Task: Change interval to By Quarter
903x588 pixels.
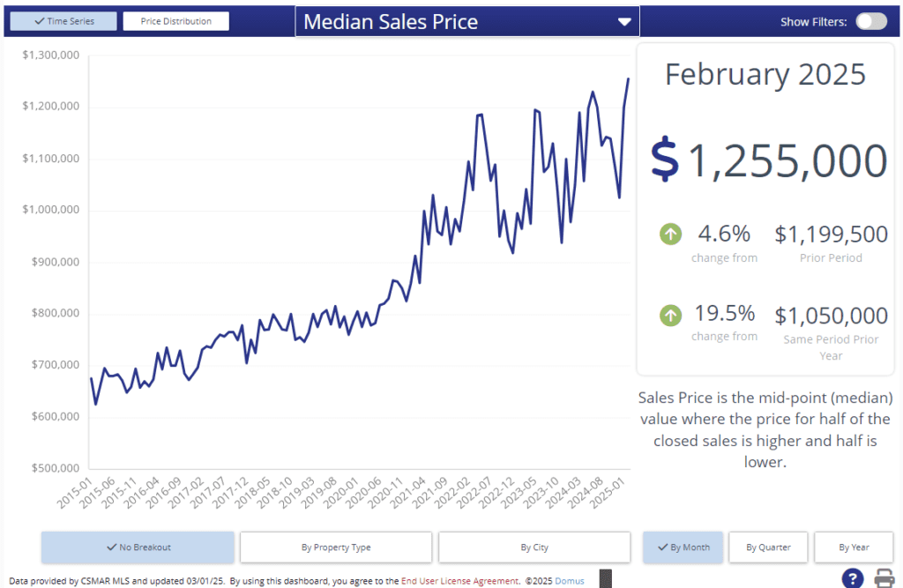Action: (768, 547)
